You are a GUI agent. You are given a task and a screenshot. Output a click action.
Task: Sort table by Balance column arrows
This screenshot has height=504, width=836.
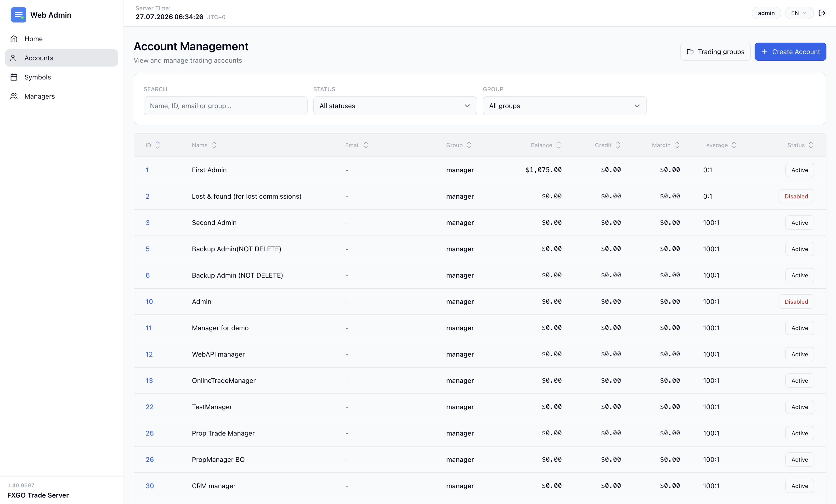559,145
